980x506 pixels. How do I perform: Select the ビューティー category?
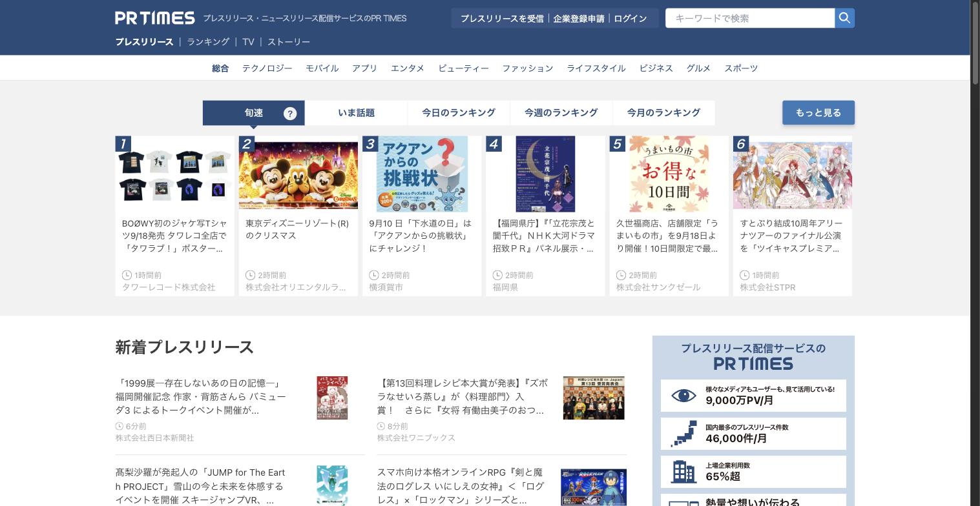463,68
